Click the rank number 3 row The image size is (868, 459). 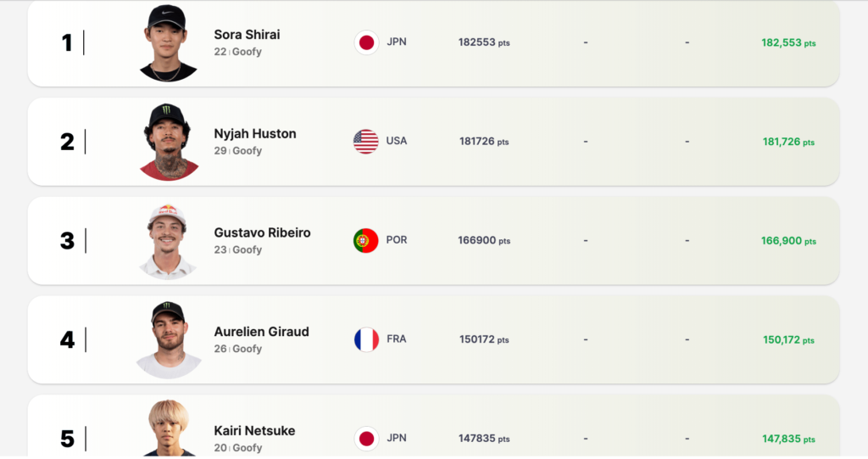(68, 241)
